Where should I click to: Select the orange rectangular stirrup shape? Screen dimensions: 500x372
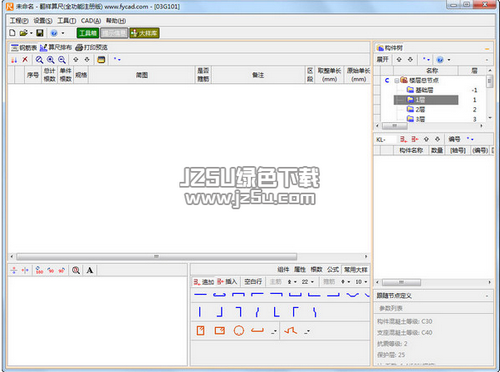[220, 331]
